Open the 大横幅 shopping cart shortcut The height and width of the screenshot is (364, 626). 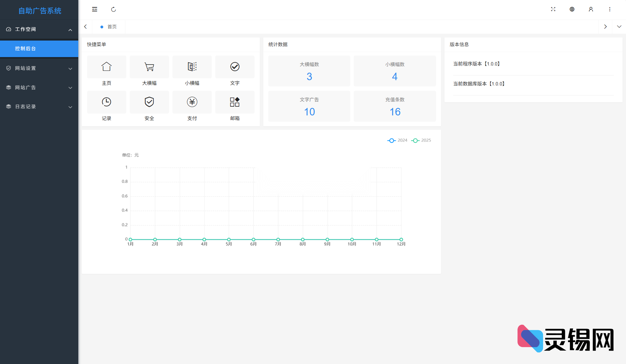149,67
